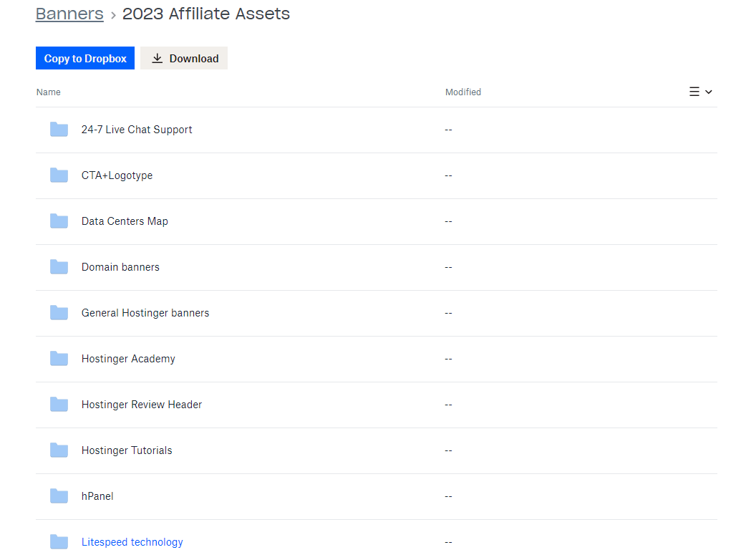Click the Download button
The height and width of the screenshot is (560, 741).
[x=184, y=59]
